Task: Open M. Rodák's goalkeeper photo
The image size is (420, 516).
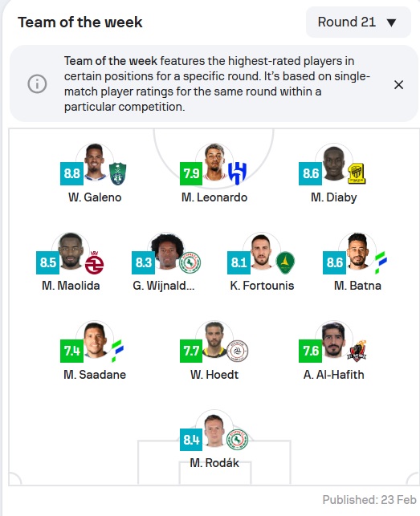Action: coord(214,429)
